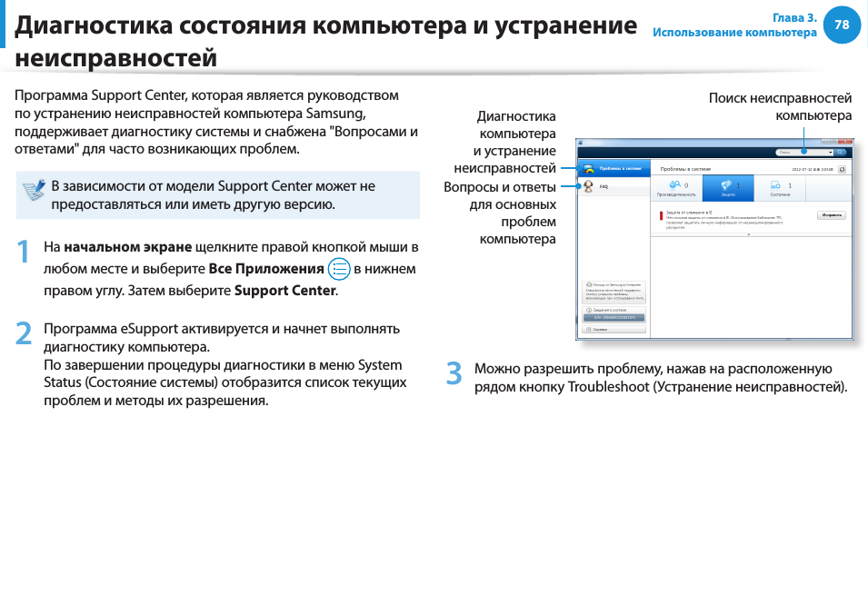This screenshot has height=615, width=868.
Task: Click the note pencil icon in the blue box
Action: coord(34,190)
